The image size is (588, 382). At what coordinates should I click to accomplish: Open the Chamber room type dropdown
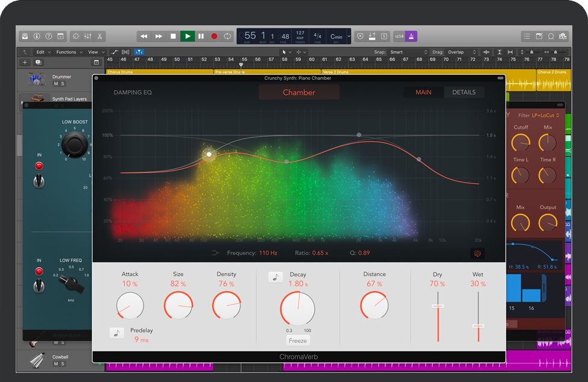pos(299,92)
